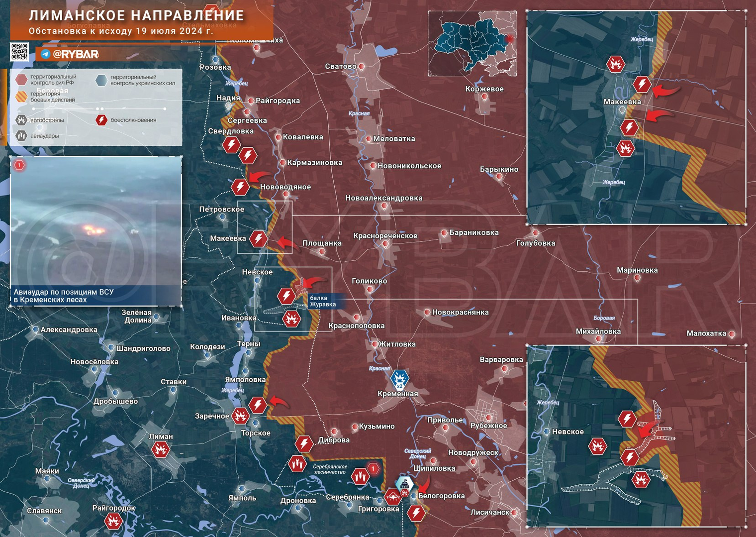Click the bombs icon marked with number 1
Screen dimensions: 756x537
click(360, 476)
